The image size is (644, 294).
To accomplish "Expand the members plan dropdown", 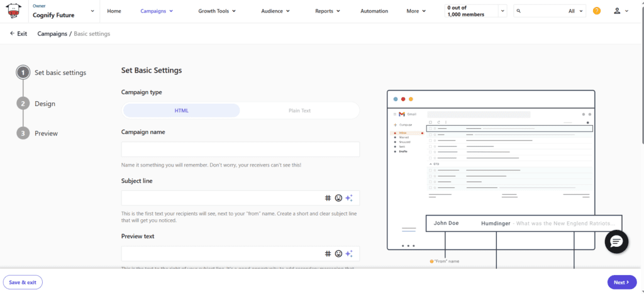I will coord(502,11).
